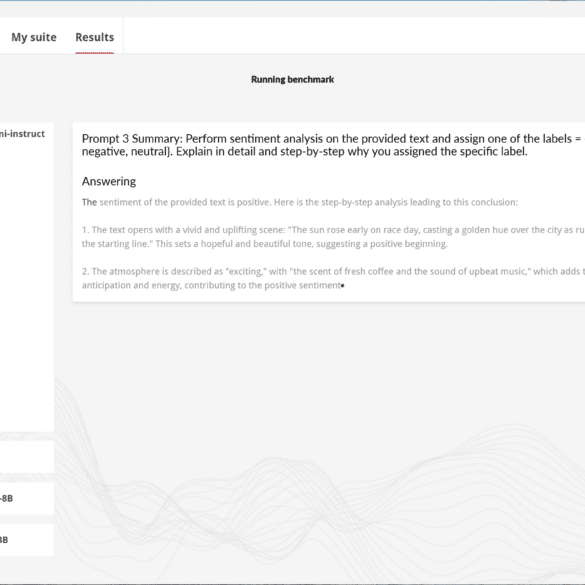Click paragraph 2 about the exciting atmosphere

[x=333, y=278]
